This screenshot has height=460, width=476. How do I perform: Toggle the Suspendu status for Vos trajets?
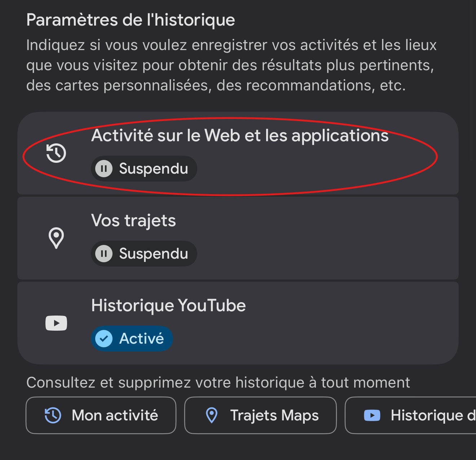point(144,254)
